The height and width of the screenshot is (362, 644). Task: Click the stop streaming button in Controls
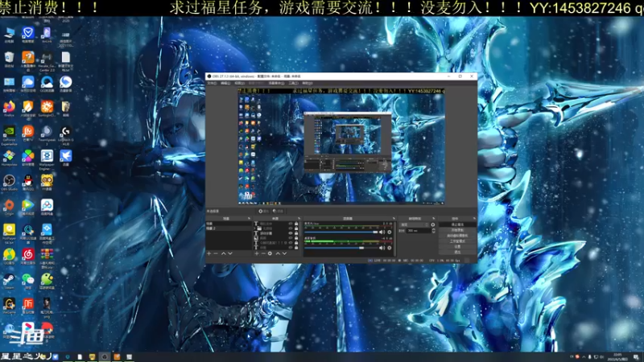[x=457, y=224]
